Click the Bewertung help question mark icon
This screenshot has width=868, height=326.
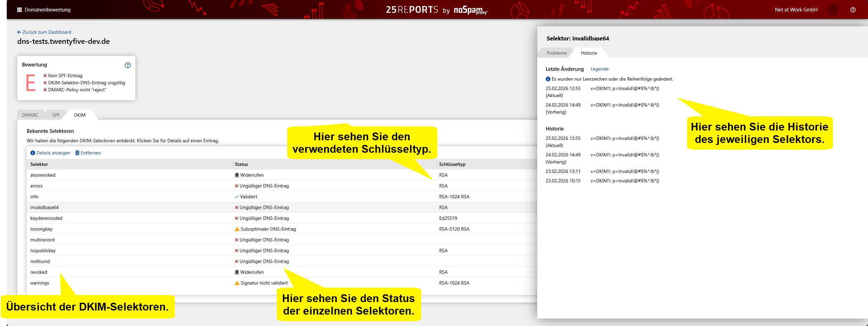[x=128, y=65]
